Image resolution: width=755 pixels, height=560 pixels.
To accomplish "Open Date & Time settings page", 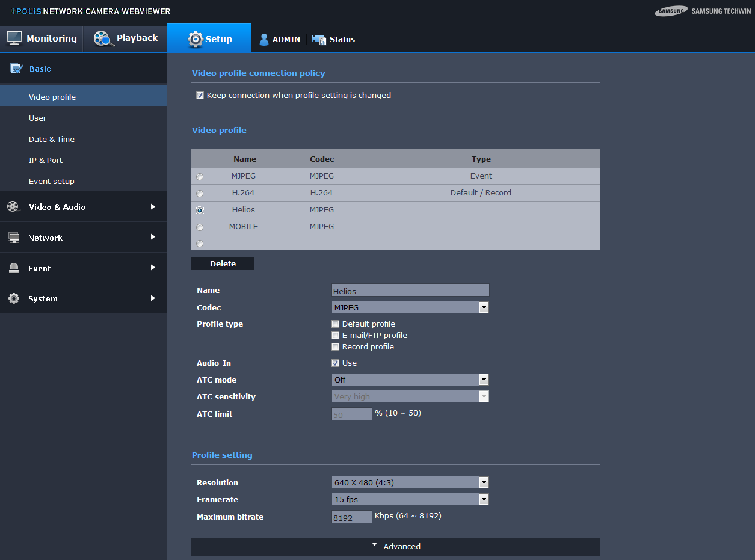I will (52, 139).
